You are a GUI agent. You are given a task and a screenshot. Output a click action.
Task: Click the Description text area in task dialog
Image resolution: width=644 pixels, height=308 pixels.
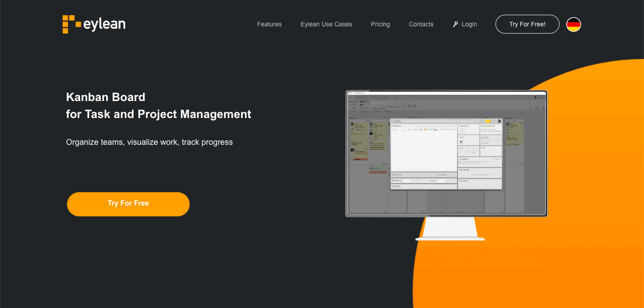coord(424,151)
